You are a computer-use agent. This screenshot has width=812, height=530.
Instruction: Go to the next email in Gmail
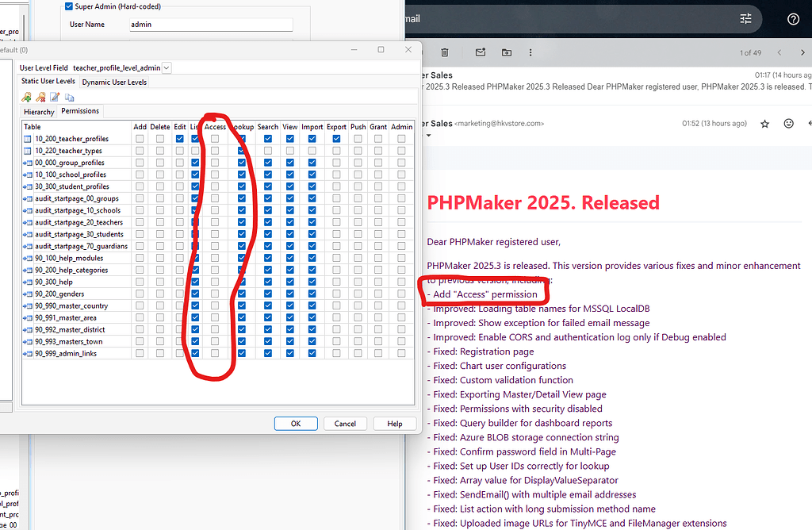click(x=802, y=52)
